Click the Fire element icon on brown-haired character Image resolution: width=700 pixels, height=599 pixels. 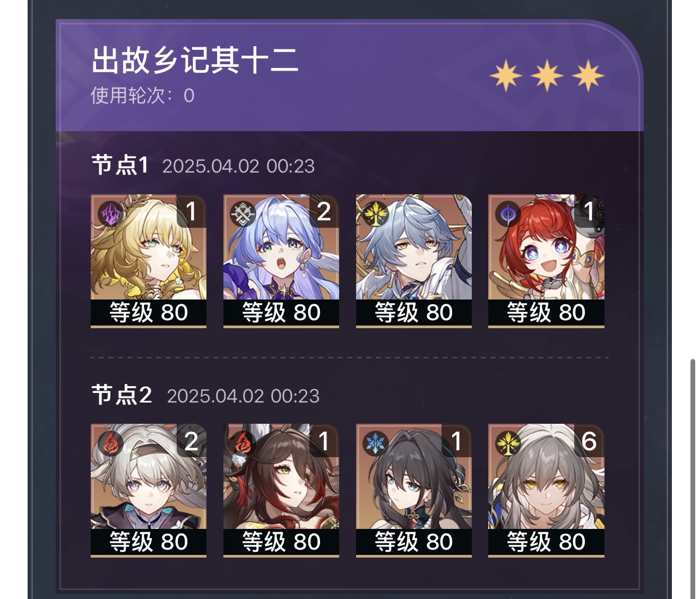point(243,444)
